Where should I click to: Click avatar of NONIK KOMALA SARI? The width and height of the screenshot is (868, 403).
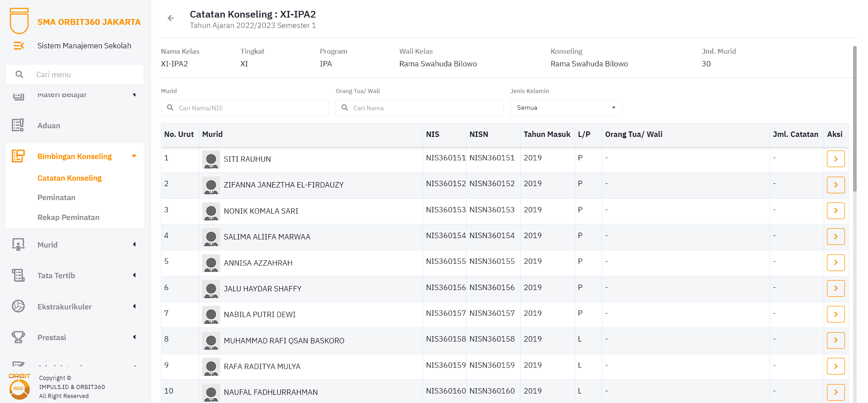pyautogui.click(x=211, y=211)
